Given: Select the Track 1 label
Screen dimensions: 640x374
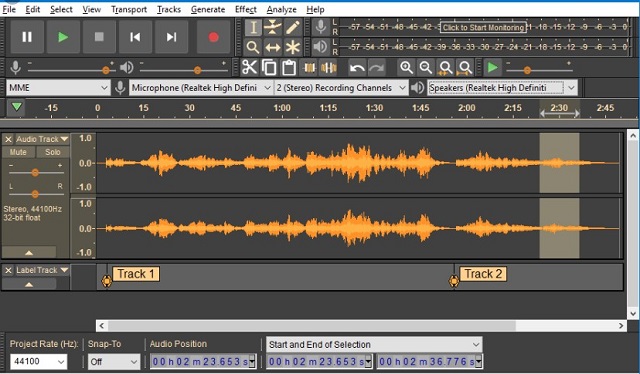Looking at the screenshot, I should coord(136,274).
